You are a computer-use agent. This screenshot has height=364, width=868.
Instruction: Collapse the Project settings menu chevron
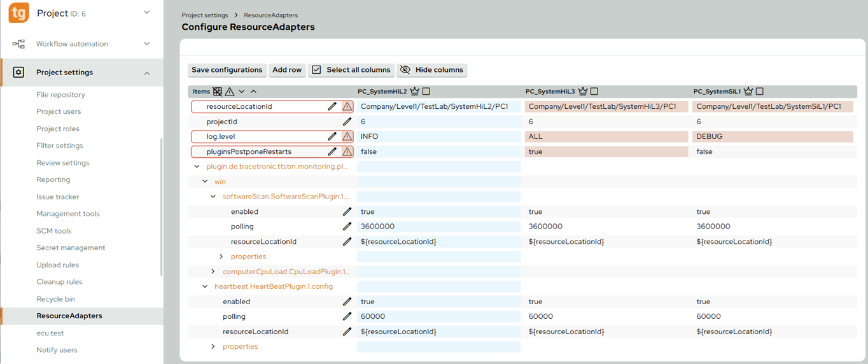[x=147, y=73]
